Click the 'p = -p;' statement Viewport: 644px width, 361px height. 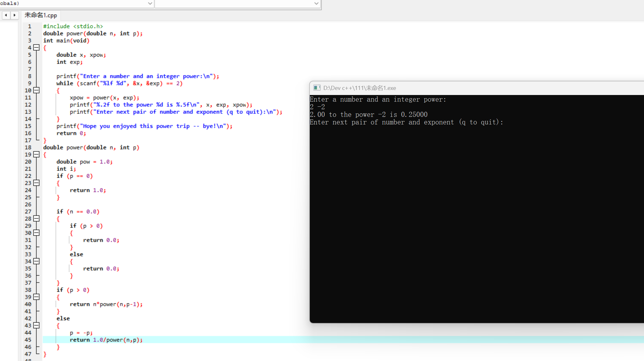[x=81, y=333]
